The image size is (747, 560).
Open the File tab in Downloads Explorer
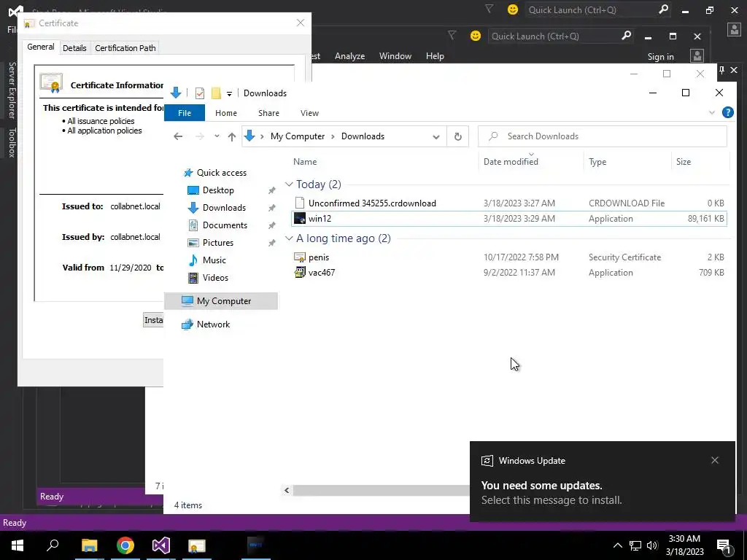185,113
